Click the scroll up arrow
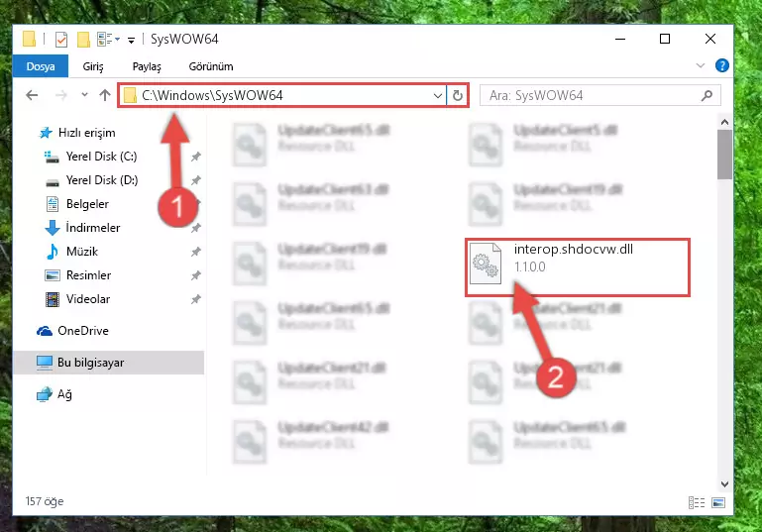The height and width of the screenshot is (532, 762). 724,122
